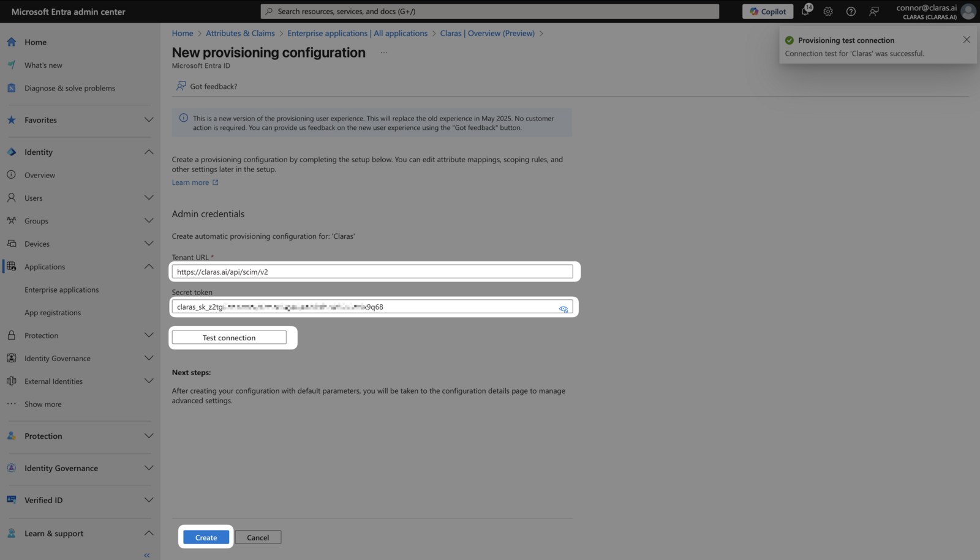Viewport: 980px width, 560px height.
Task: Click the search resources box
Action: coord(490,11)
